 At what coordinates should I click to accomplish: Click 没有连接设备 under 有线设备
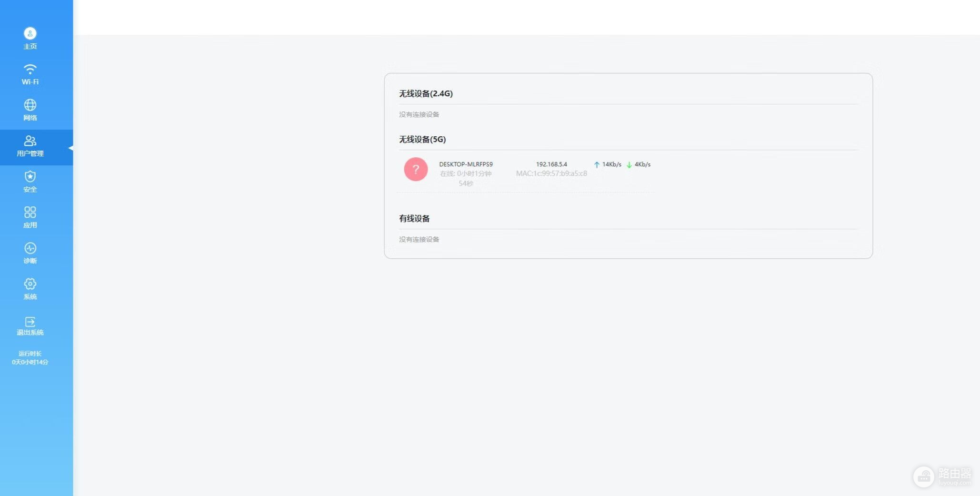coord(419,239)
